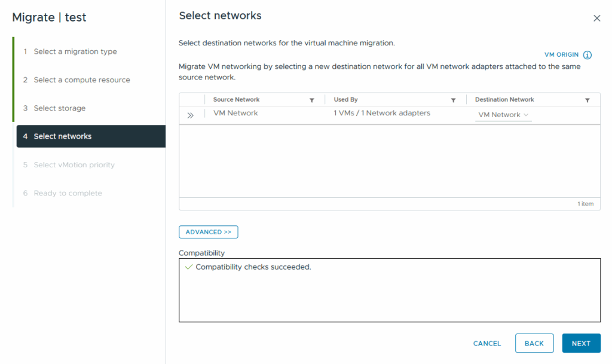Select step 6 Ready to complete
The image size is (612, 364).
pyautogui.click(x=62, y=193)
